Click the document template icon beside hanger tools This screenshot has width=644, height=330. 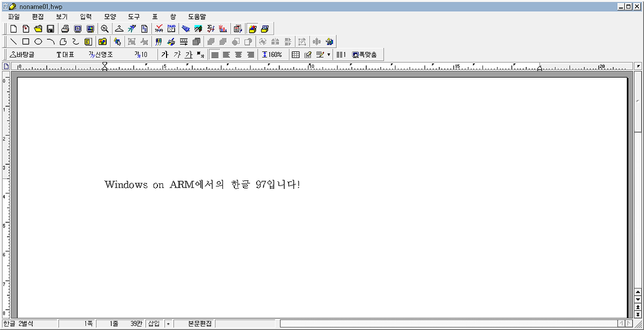(x=144, y=29)
